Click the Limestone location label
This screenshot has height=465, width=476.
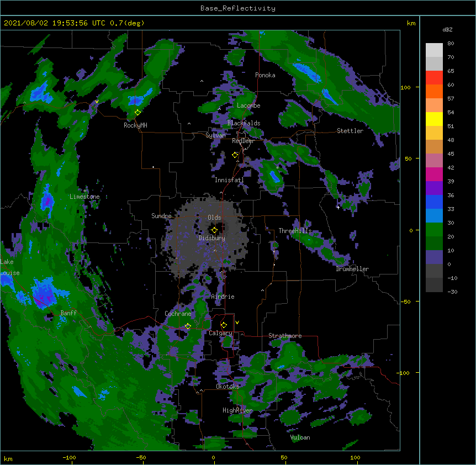[84, 197]
